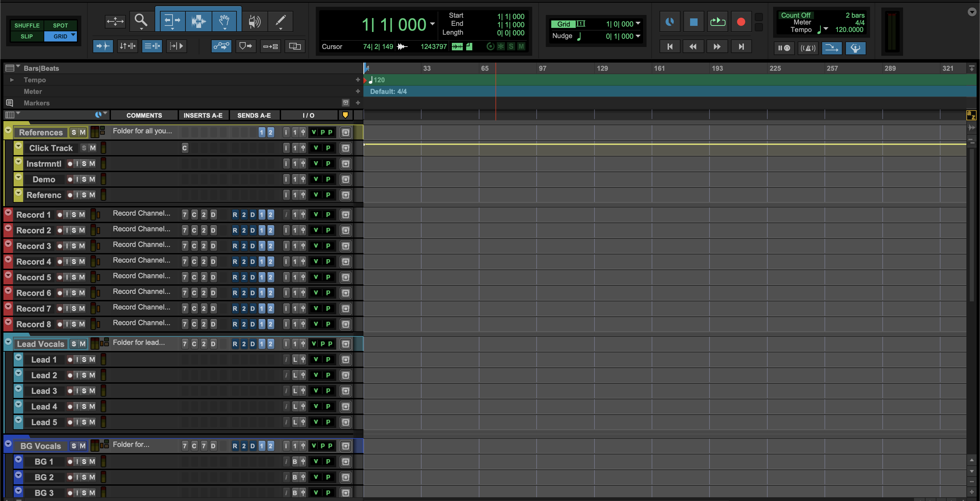This screenshot has width=980, height=501.
Task: Toggle the Tempo Ruler conductor icon
Action: click(x=855, y=48)
